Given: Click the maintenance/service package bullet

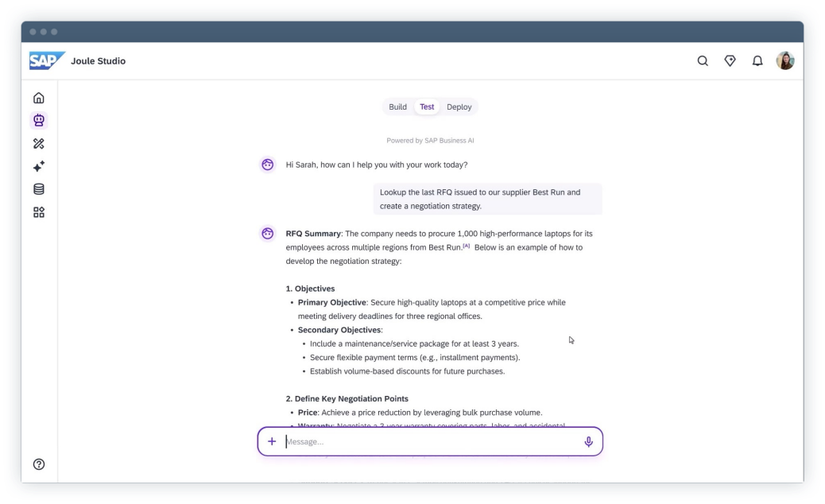Looking at the screenshot, I should click(414, 343).
